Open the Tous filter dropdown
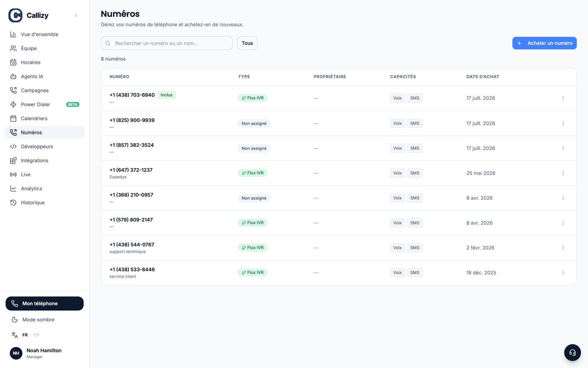The image size is (588, 368). coord(247,43)
